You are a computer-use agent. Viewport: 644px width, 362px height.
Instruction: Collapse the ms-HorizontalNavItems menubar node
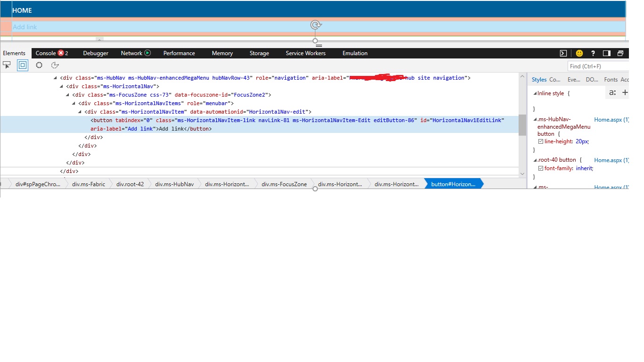[74, 103]
